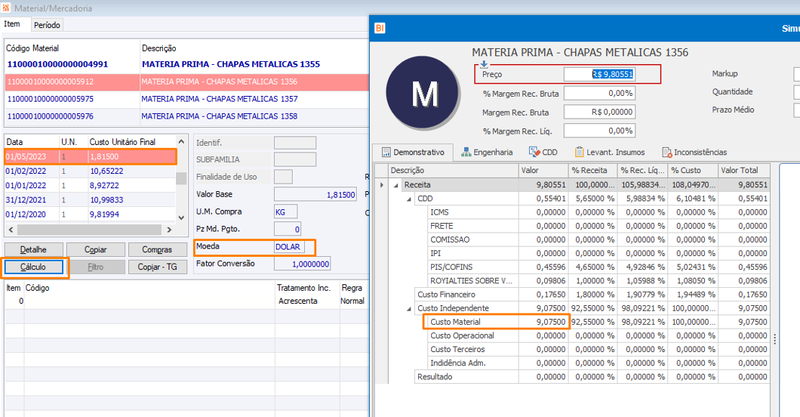Click the Material/Mercadoria window icon
The image size is (800, 417).
tap(6, 8)
